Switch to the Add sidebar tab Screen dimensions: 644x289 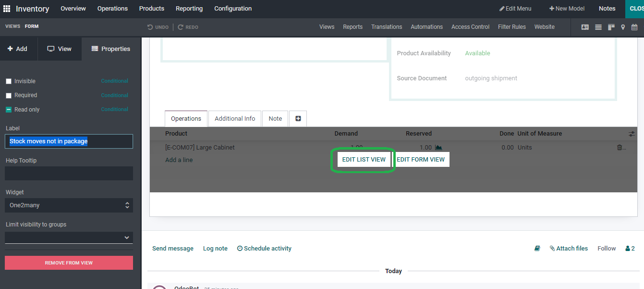pos(19,49)
